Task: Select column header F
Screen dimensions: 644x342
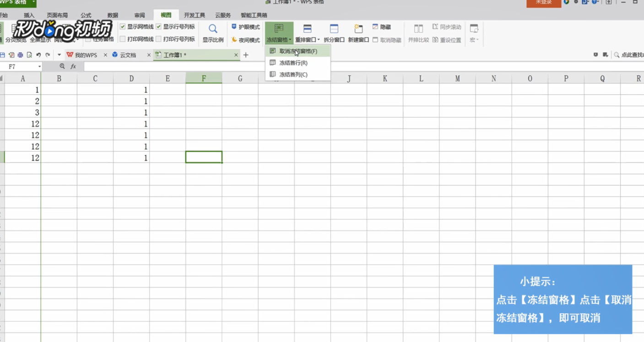Action: [x=204, y=79]
